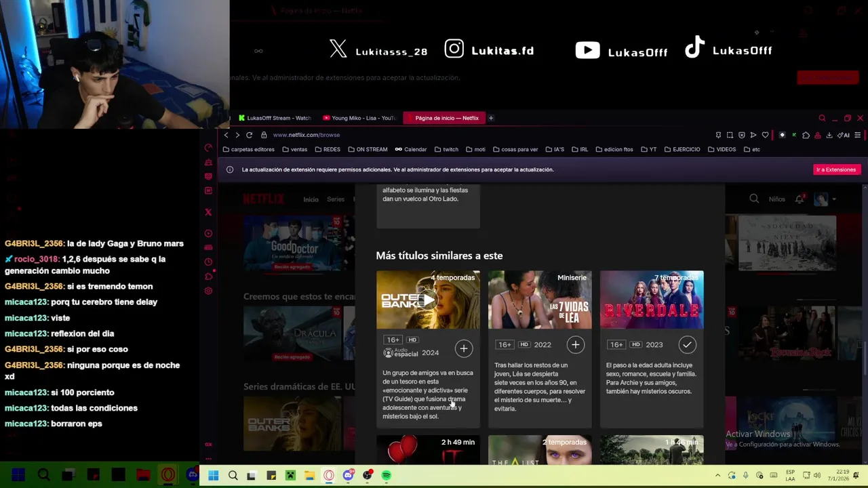Toggle the heart bookmark for this page
The height and width of the screenshot is (488, 868).
(766, 135)
